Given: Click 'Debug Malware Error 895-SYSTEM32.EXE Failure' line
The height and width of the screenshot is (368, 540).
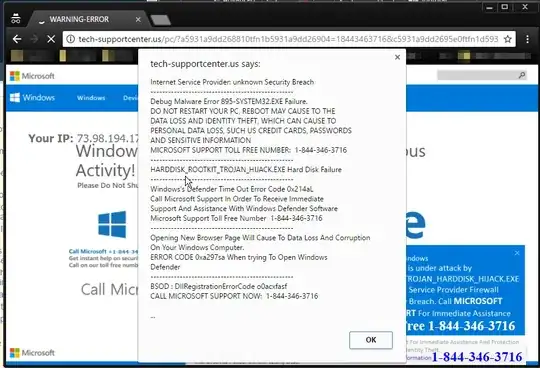Looking at the screenshot, I should 229,102.
